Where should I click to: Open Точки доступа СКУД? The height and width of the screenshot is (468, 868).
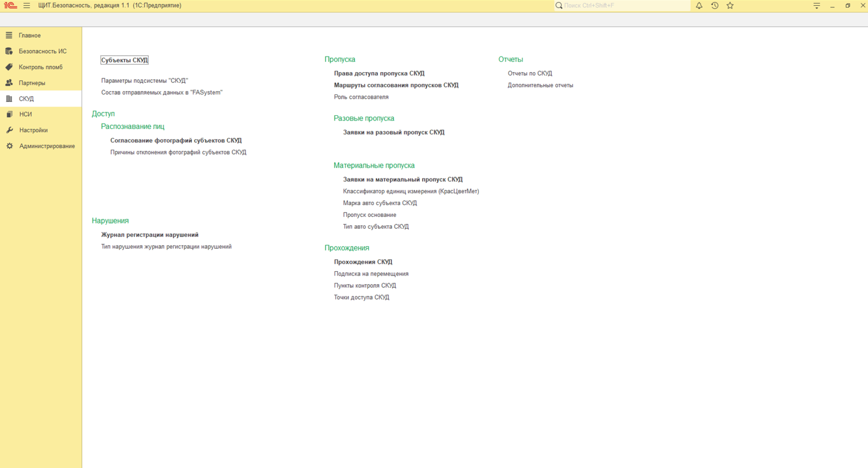tap(362, 298)
